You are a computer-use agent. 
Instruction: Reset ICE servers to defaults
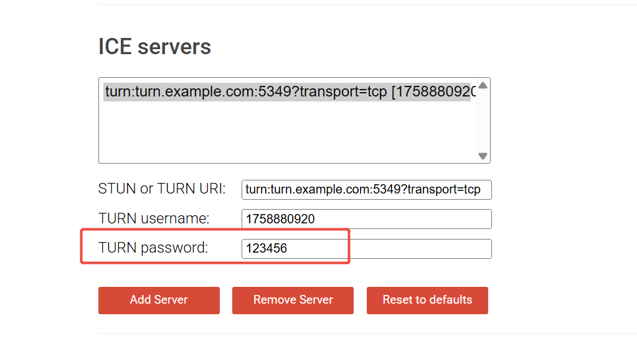[x=427, y=300]
